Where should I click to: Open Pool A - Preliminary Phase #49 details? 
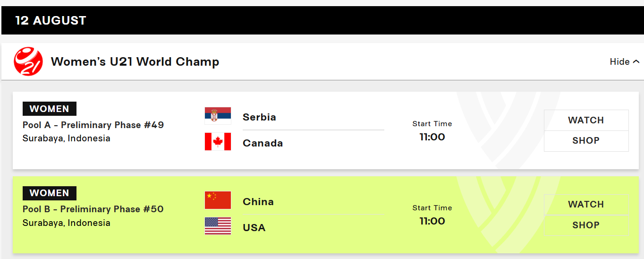[x=93, y=125]
